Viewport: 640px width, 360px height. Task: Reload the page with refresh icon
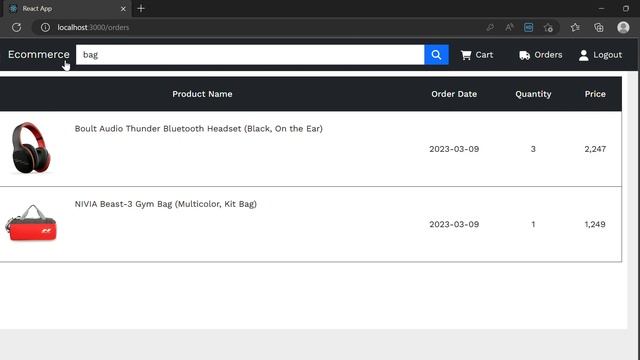click(16, 27)
